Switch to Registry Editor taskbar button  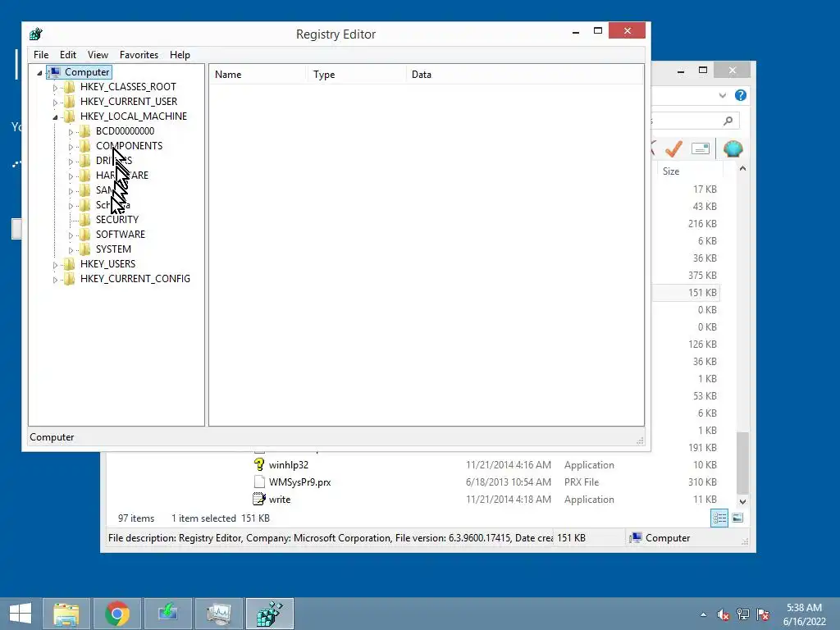pos(269,614)
